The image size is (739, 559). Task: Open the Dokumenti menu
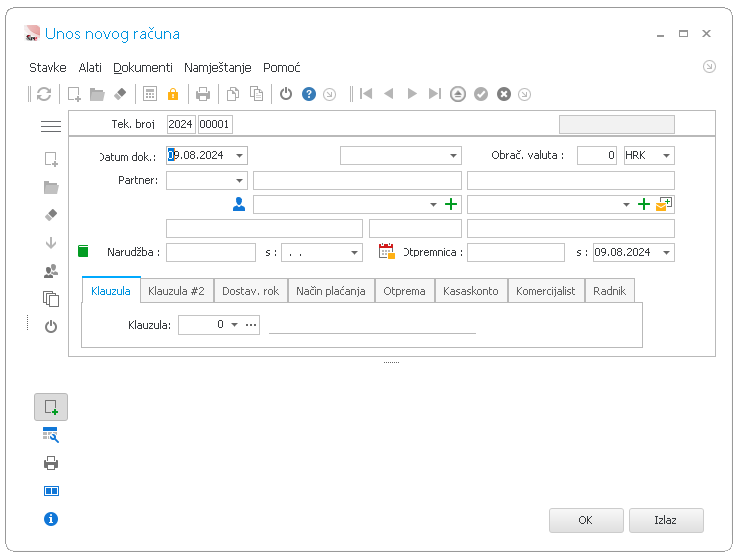tap(143, 68)
